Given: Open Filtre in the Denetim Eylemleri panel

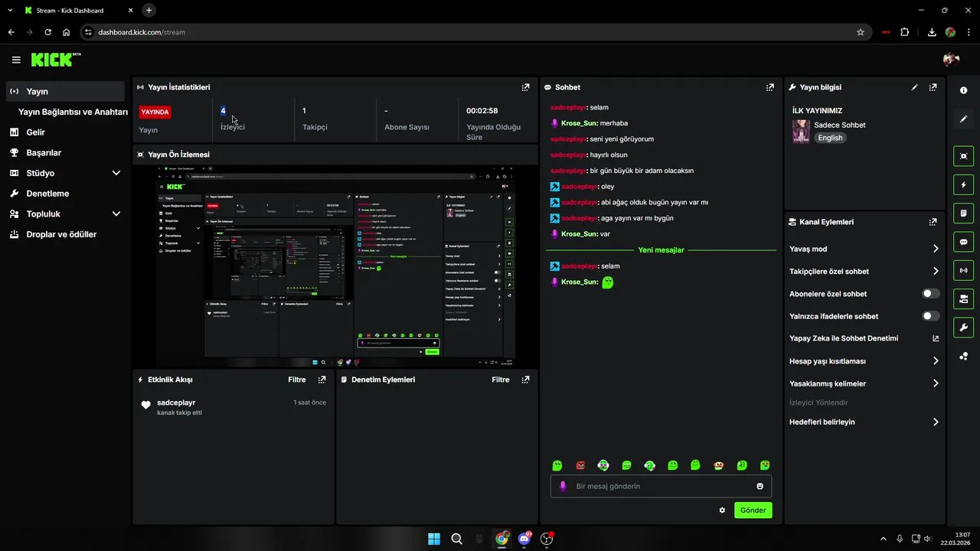Looking at the screenshot, I should (x=501, y=380).
